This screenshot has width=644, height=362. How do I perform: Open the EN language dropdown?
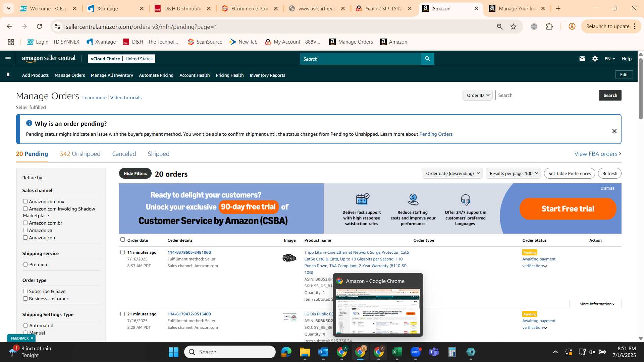tap(609, 59)
